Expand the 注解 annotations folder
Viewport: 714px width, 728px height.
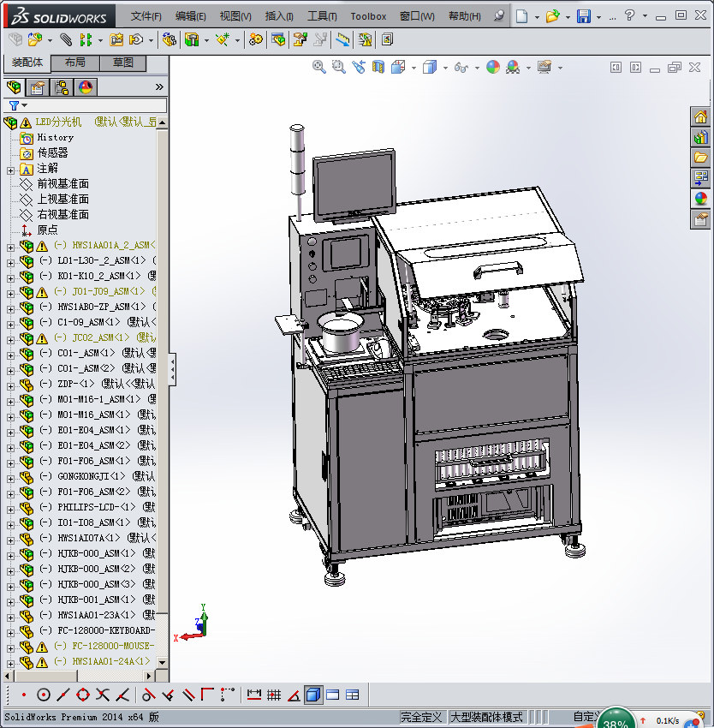[x=10, y=169]
